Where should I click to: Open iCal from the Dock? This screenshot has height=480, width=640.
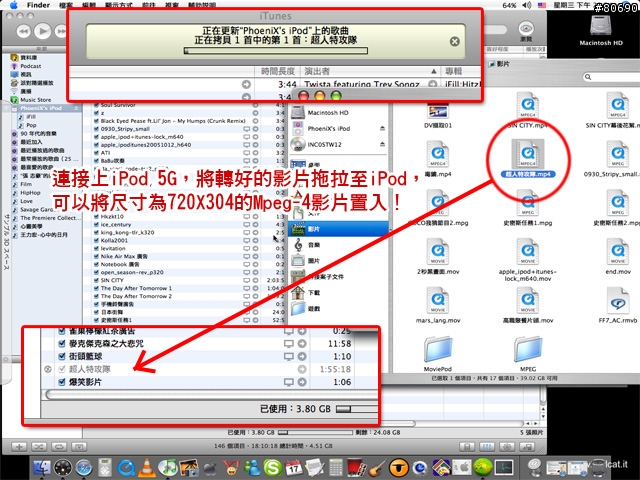pyautogui.click(x=293, y=467)
